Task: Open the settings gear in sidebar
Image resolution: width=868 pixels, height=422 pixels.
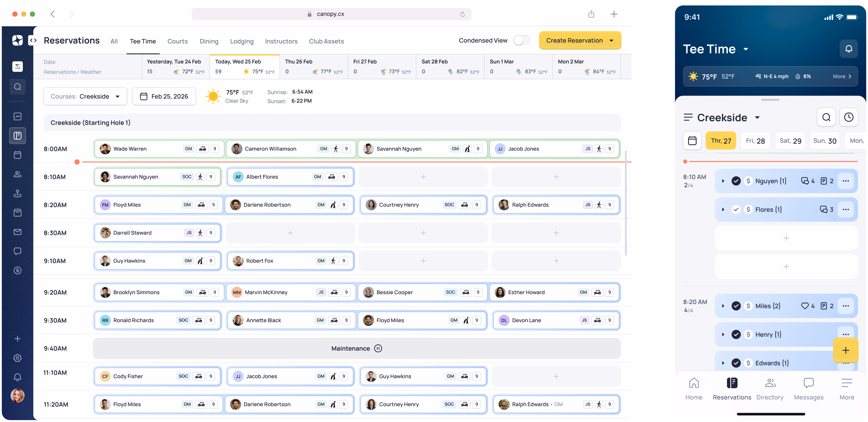Action: coord(17,358)
